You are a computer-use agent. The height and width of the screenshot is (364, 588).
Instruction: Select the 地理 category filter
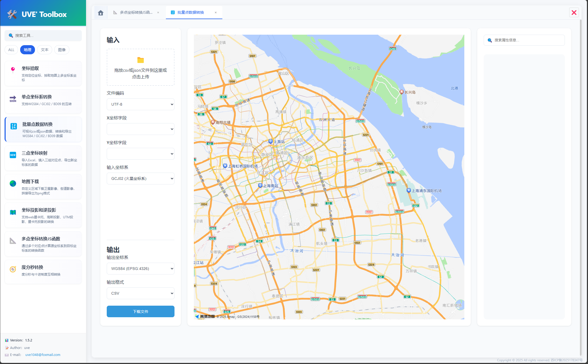click(27, 50)
